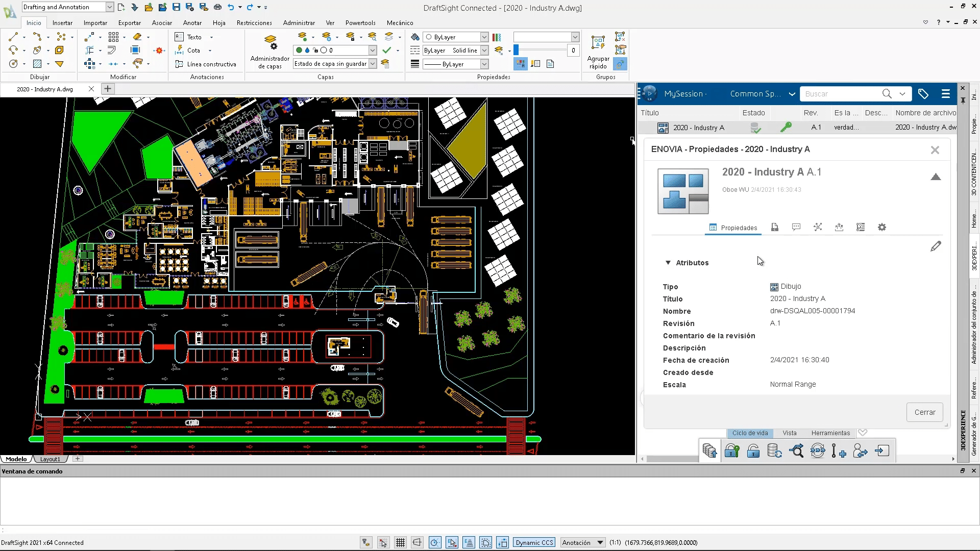
Task: Open the Insertar ribbon tab
Action: coord(62,23)
